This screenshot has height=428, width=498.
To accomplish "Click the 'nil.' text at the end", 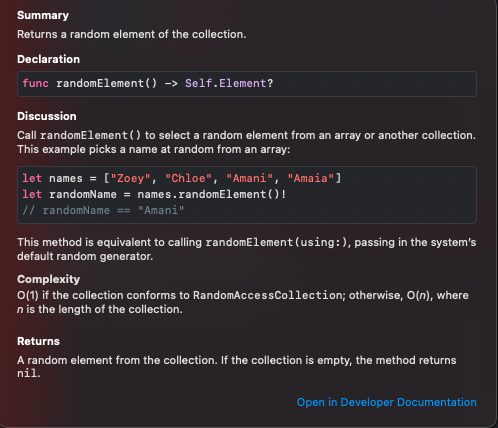I will (29, 373).
